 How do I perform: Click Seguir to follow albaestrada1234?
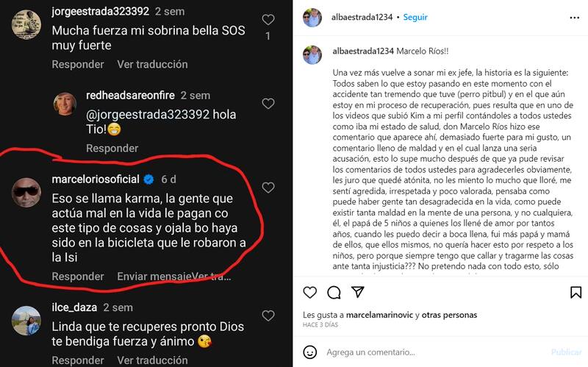(x=415, y=17)
